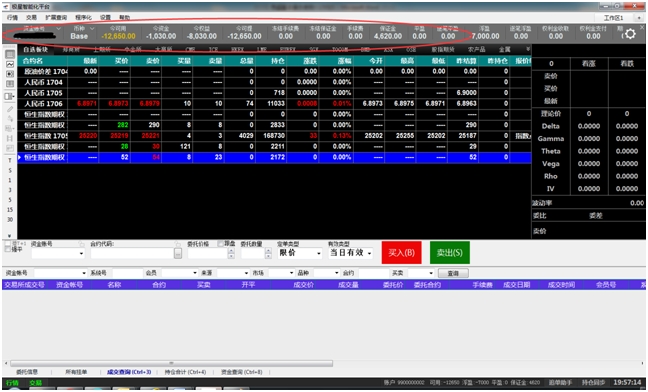
Task: Click the red 买入(B) buy button
Action: point(401,252)
